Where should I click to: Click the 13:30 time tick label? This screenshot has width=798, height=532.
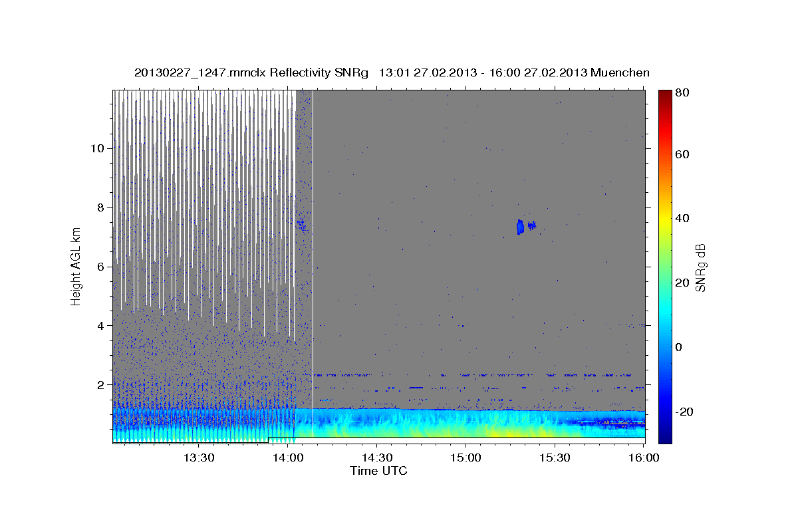coord(198,458)
